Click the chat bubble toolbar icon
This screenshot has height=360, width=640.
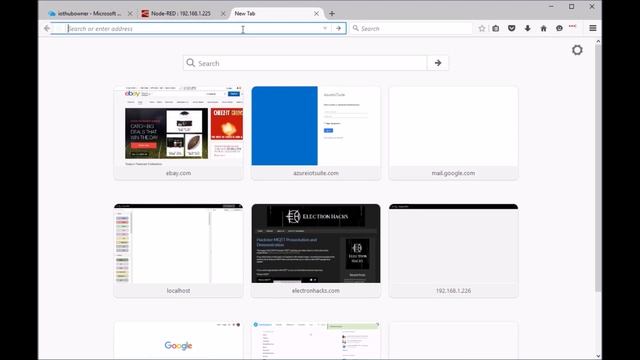pyautogui.click(x=559, y=28)
